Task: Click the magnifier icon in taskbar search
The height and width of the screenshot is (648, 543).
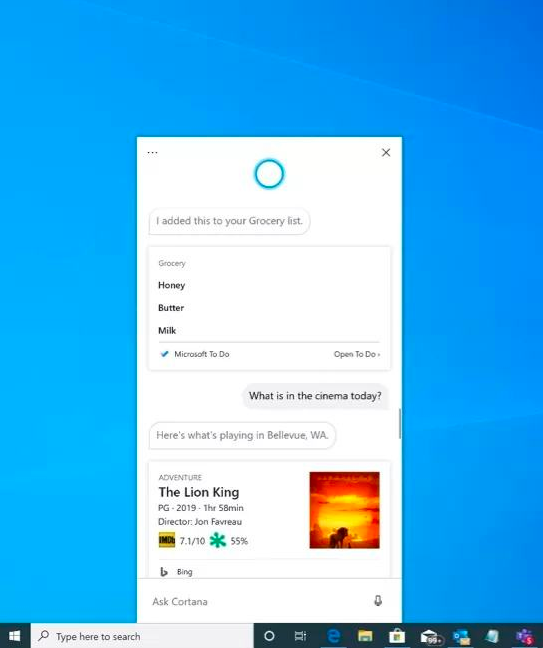Action: tap(43, 636)
